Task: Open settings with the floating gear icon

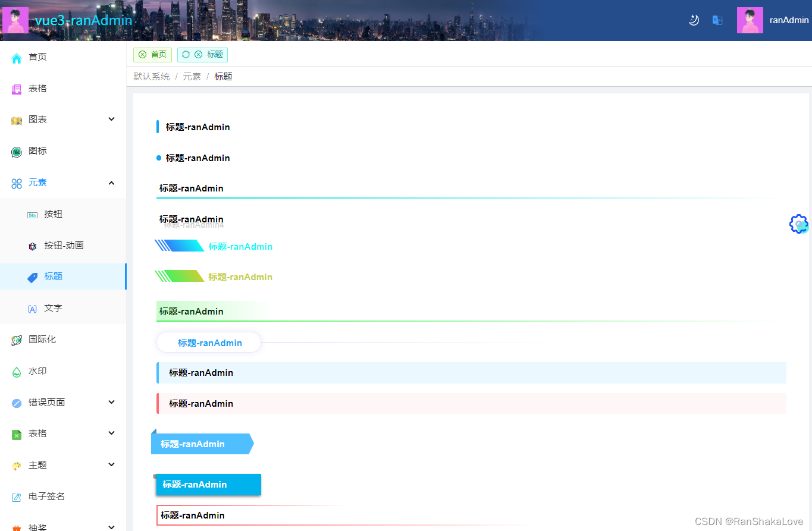Action: (x=799, y=224)
